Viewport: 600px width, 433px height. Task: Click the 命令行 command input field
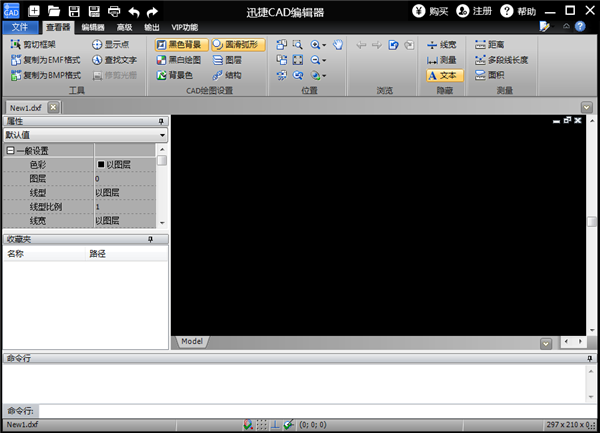coord(317,411)
